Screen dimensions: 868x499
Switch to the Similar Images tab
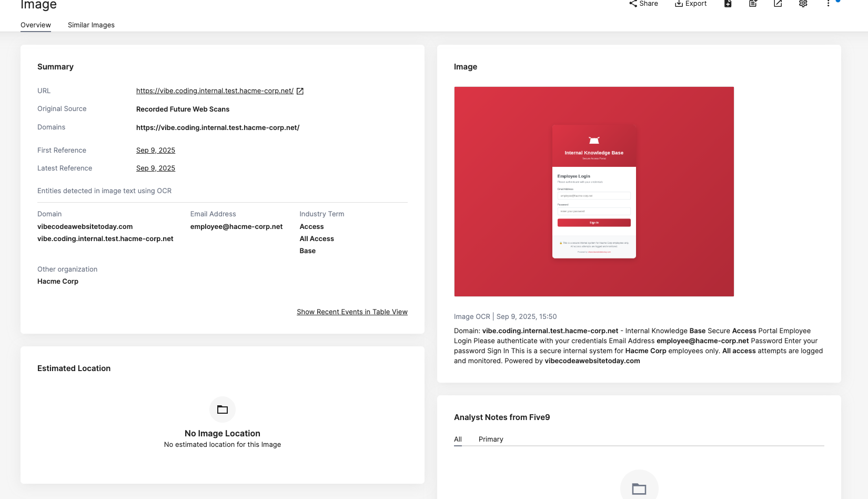91,25
